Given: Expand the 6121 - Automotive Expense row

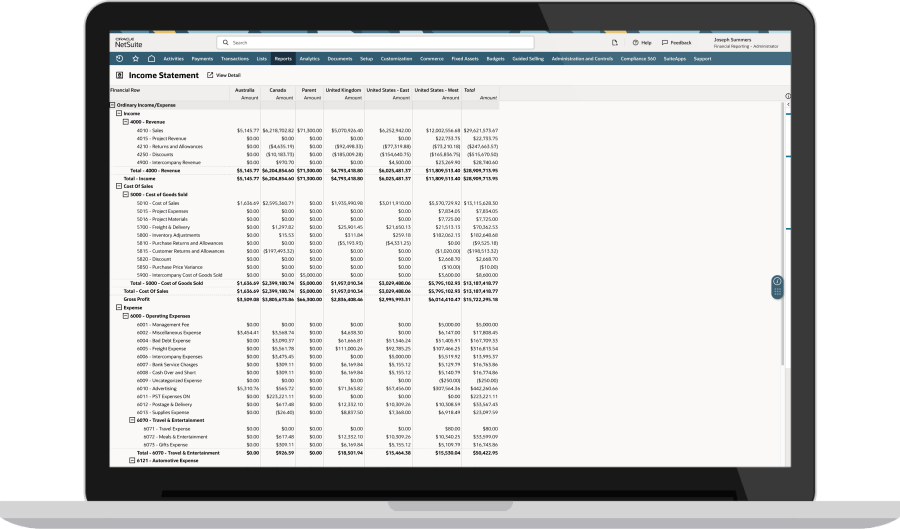Looking at the screenshot, I should [x=132, y=461].
